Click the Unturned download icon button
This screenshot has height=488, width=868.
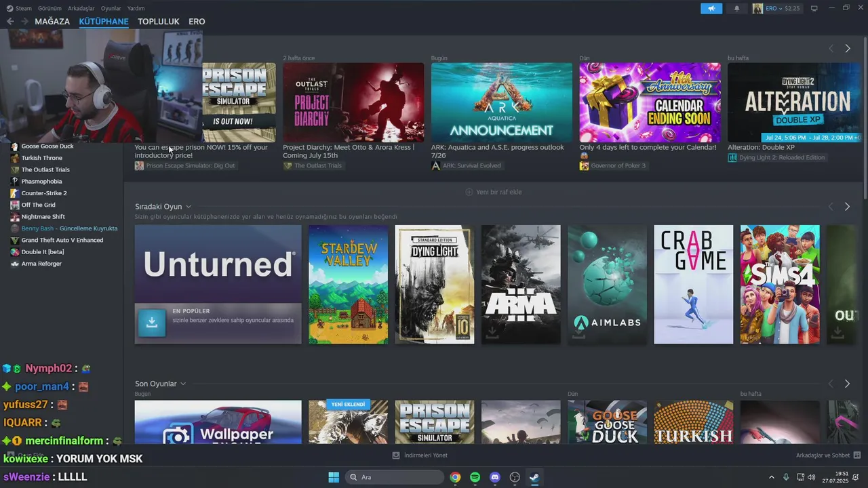coord(152,323)
